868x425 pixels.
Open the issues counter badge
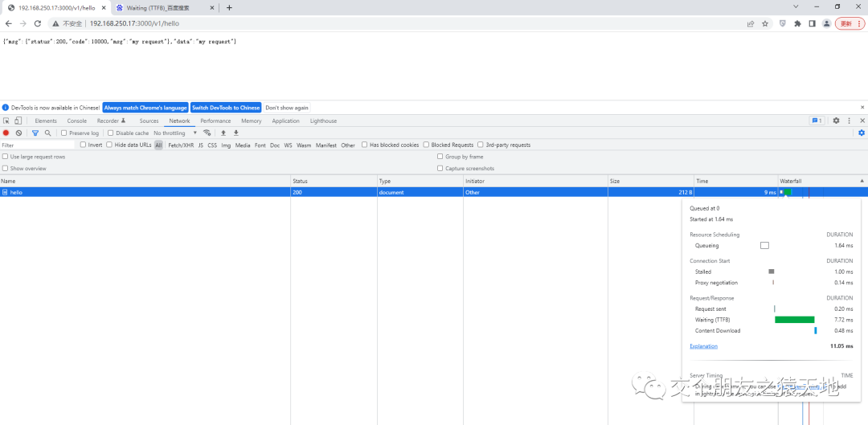817,121
